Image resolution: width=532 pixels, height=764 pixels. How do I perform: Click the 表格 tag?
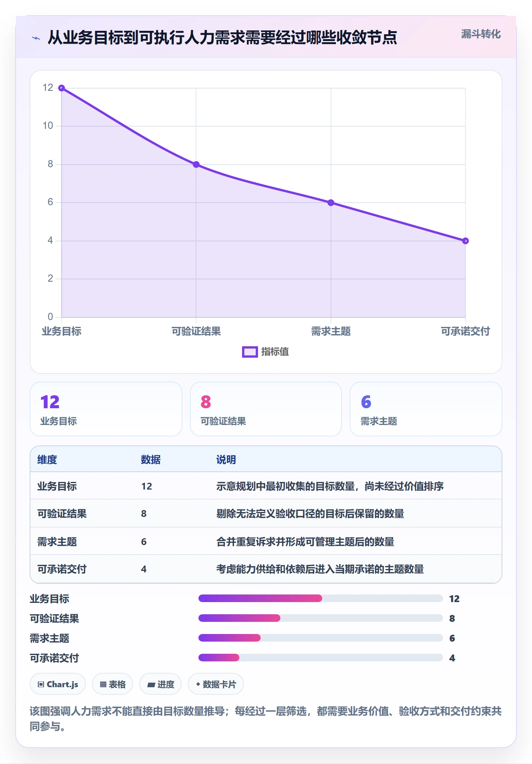tap(112, 684)
